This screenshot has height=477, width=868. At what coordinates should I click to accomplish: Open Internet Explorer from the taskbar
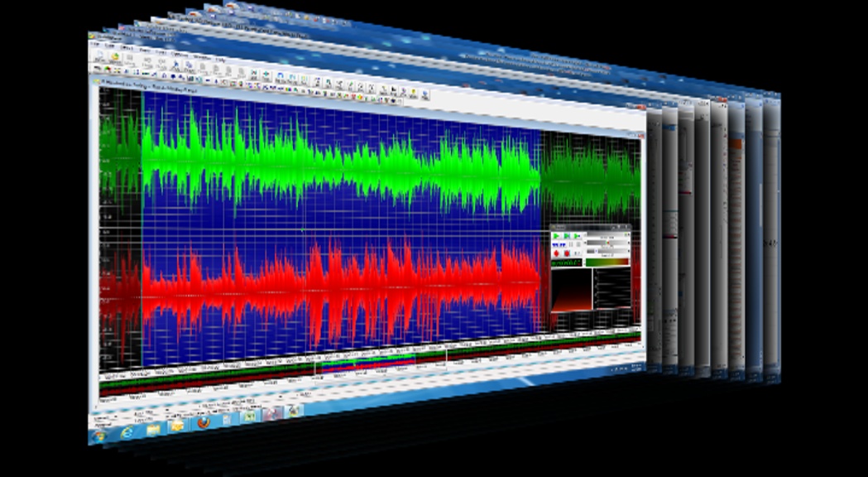click(x=127, y=432)
